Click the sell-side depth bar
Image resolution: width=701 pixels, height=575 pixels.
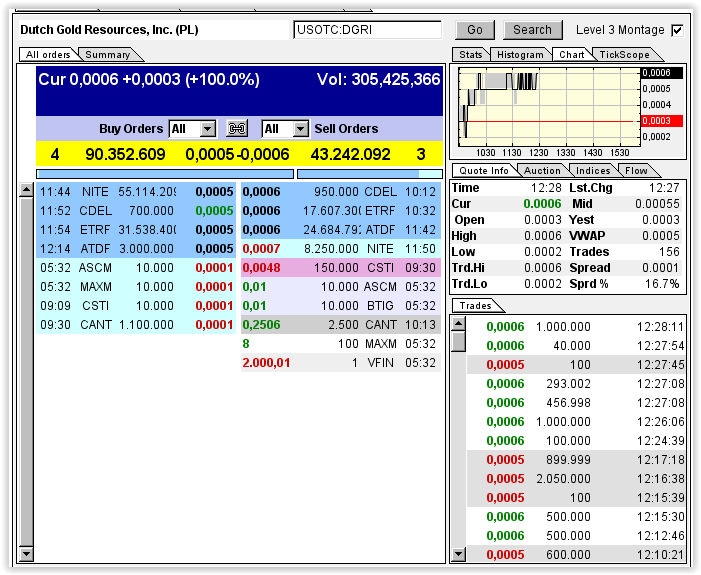[370, 174]
